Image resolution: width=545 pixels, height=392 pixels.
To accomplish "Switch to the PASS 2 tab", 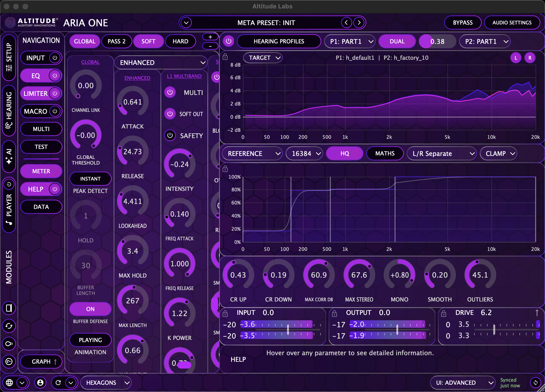I will click(x=117, y=41).
